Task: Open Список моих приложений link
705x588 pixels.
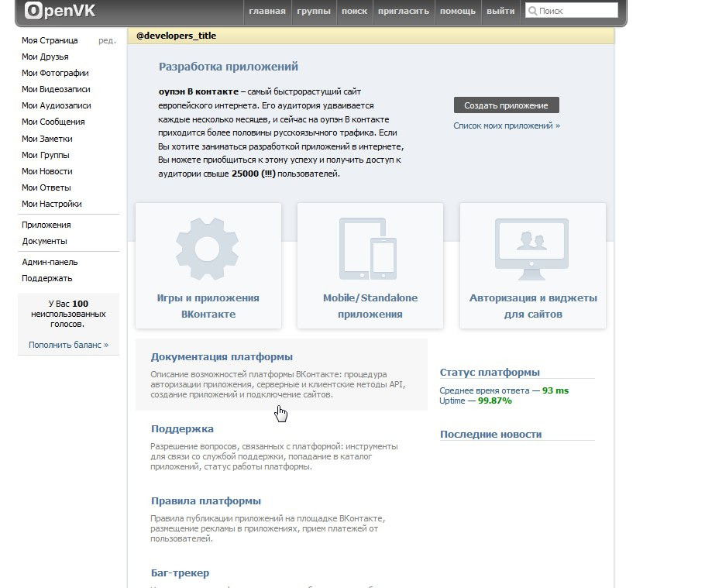Action: (507, 126)
